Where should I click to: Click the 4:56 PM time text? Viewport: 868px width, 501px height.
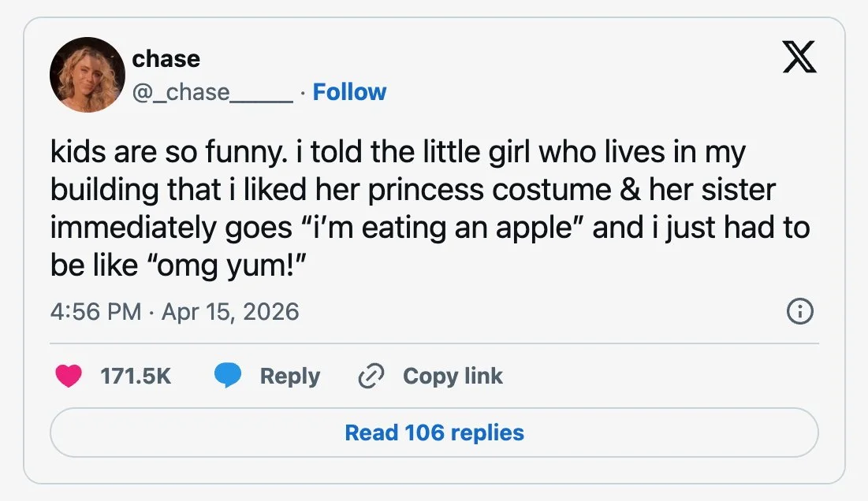(x=95, y=311)
